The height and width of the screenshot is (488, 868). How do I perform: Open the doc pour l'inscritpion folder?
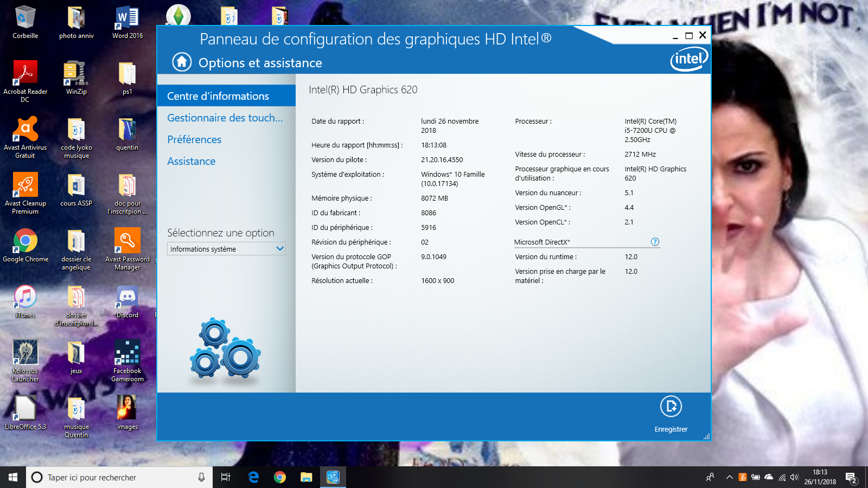click(x=127, y=193)
